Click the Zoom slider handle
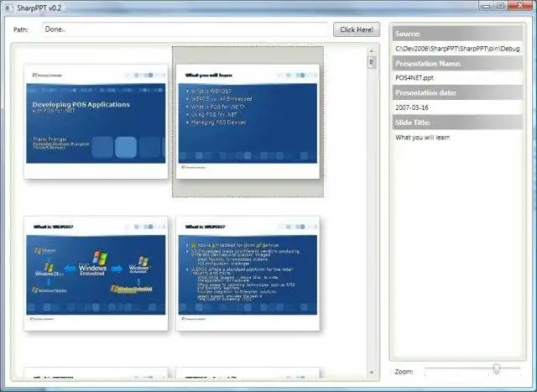The image size is (537, 392). click(496, 368)
